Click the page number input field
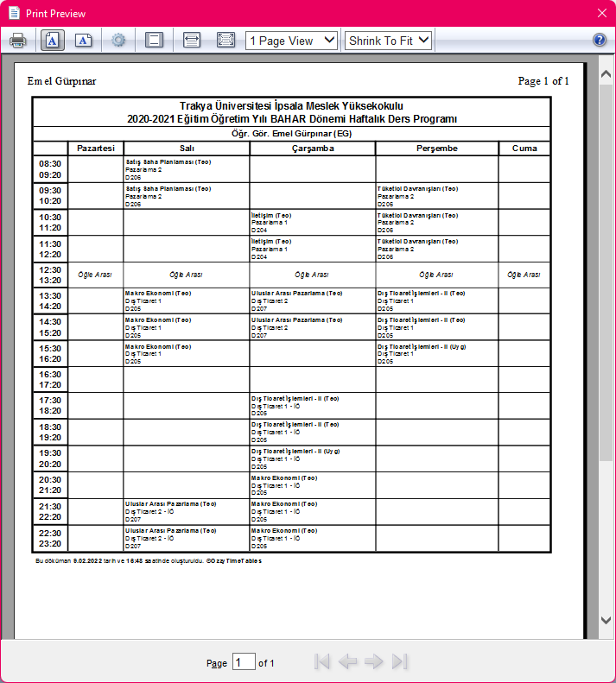The width and height of the screenshot is (616, 683). pyautogui.click(x=244, y=662)
